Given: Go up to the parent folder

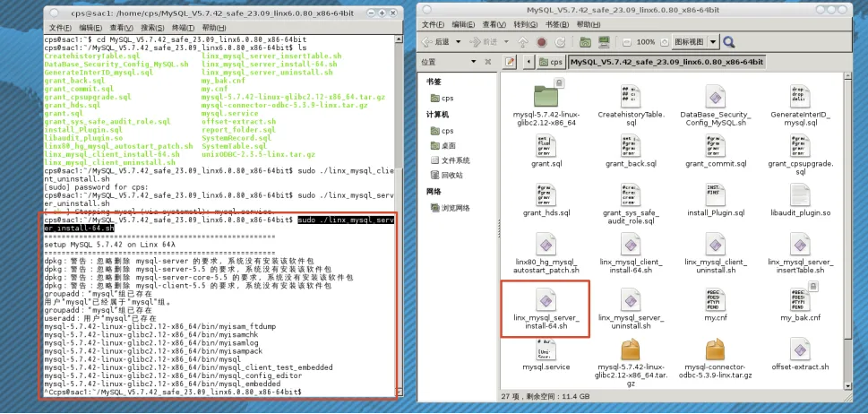Looking at the screenshot, I should 523,42.
